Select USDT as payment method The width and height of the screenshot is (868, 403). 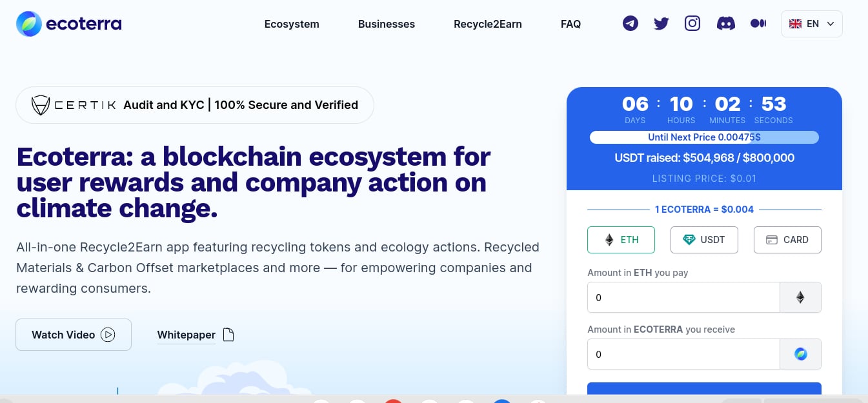pyautogui.click(x=704, y=240)
